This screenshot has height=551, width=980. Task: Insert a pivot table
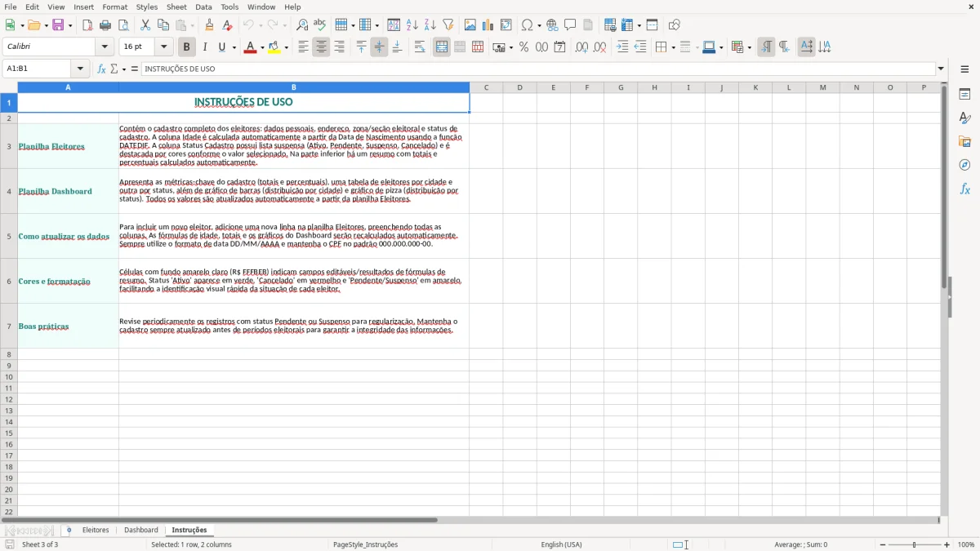pos(506,25)
